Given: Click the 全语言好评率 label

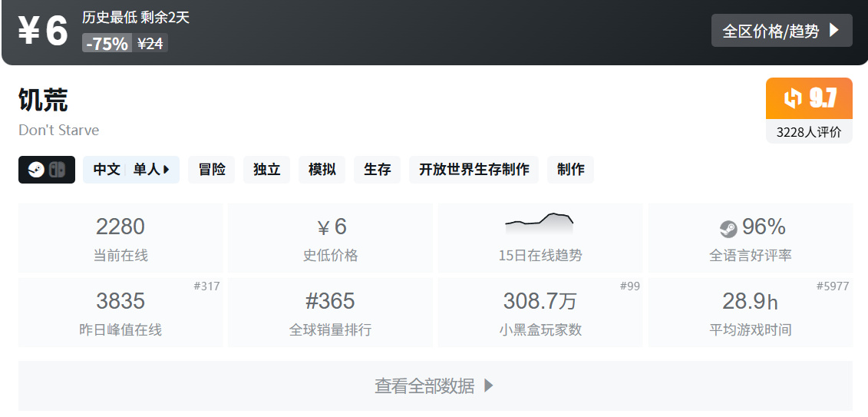Looking at the screenshot, I should [751, 255].
